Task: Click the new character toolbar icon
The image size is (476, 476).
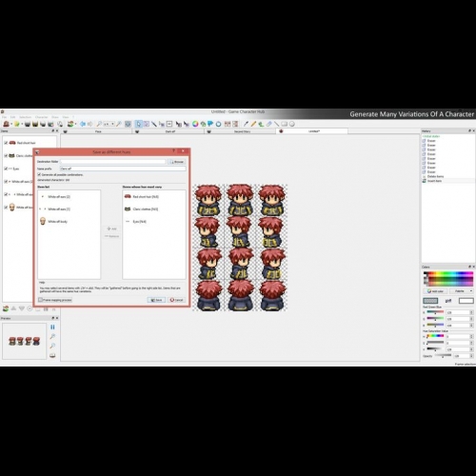Action: click(x=6, y=124)
